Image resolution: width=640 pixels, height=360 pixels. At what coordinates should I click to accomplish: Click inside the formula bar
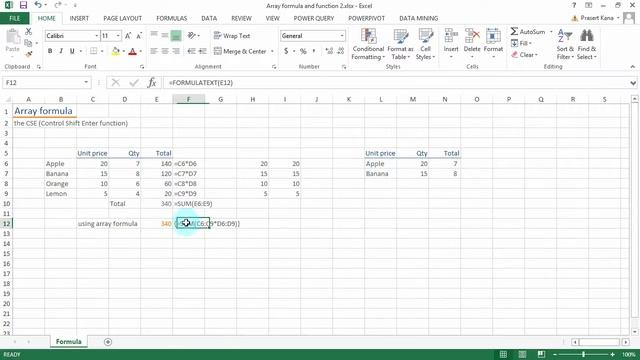(396, 83)
